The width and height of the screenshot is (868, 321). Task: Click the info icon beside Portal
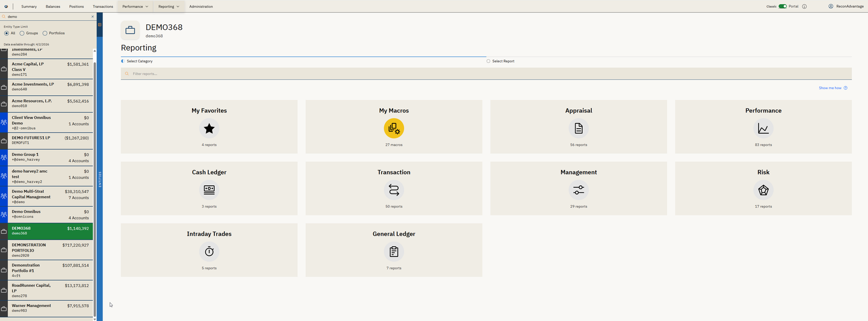pyautogui.click(x=805, y=7)
